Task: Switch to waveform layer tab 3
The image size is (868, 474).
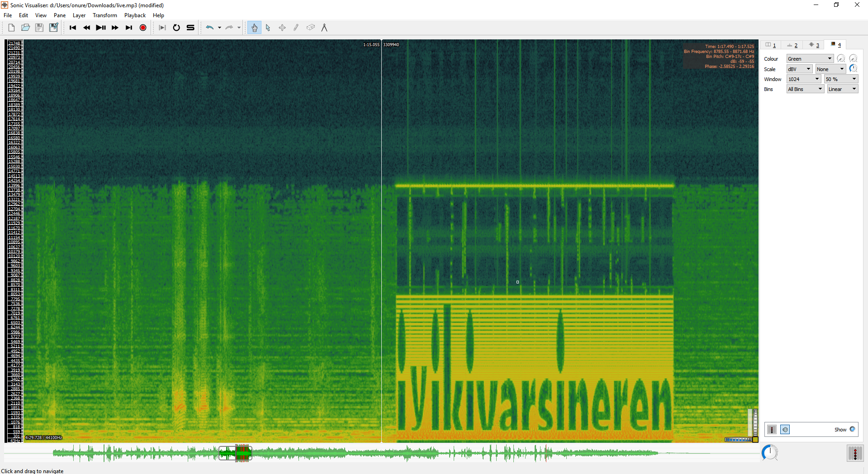Action: pyautogui.click(x=814, y=45)
